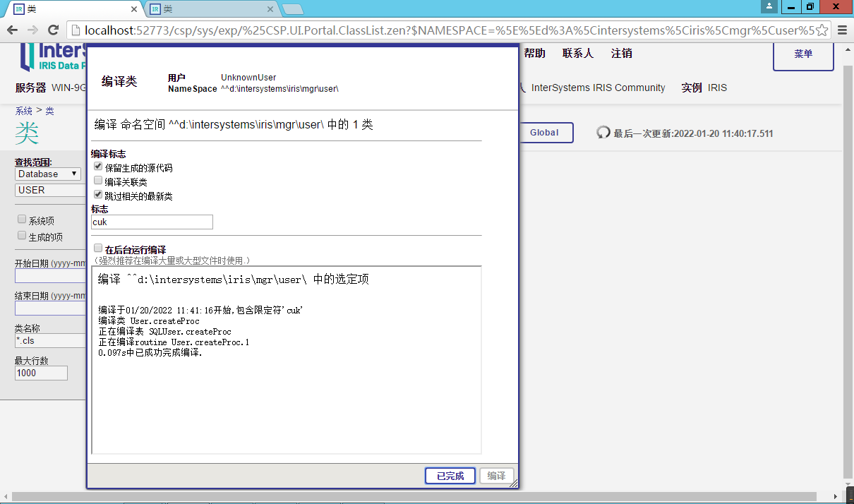The width and height of the screenshot is (854, 504).
Task: Click the horizontal scrollbar at page bottom
Action: coord(423,497)
